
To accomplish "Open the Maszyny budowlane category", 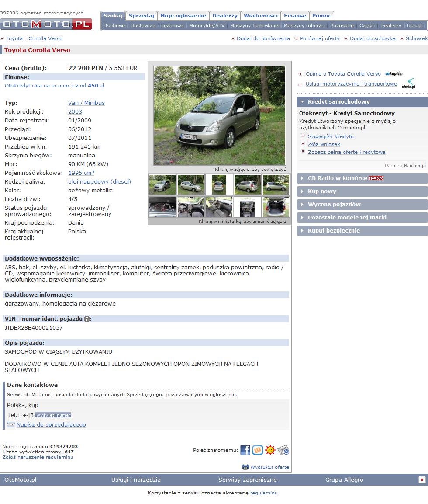I will click(x=254, y=25).
